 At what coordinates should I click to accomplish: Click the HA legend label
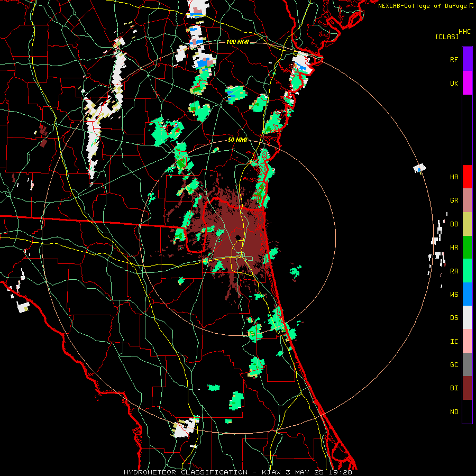[454, 177]
